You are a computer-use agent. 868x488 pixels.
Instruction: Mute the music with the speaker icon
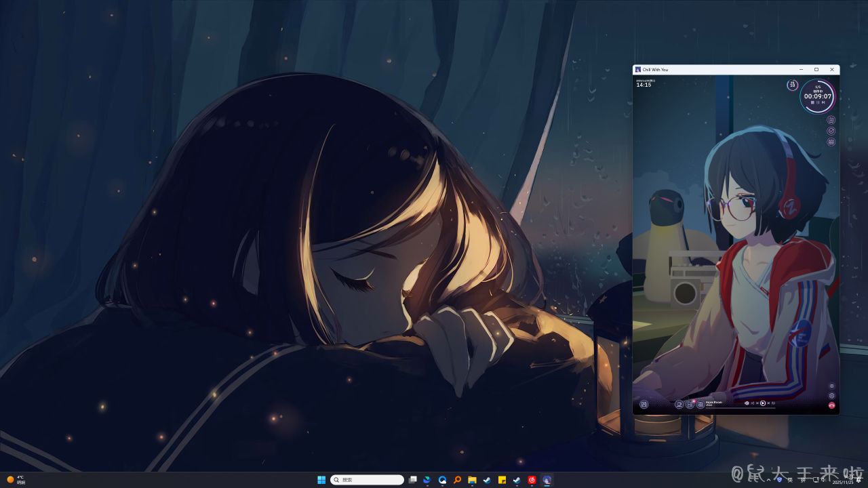747,403
